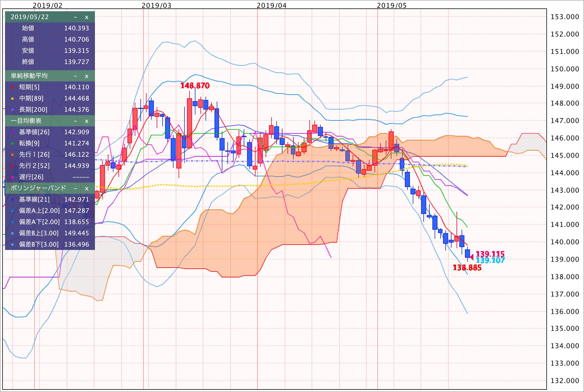Click the 長期[200] value 144.376
Image resolution: width=584 pixels, height=392 pixels.
(x=77, y=110)
